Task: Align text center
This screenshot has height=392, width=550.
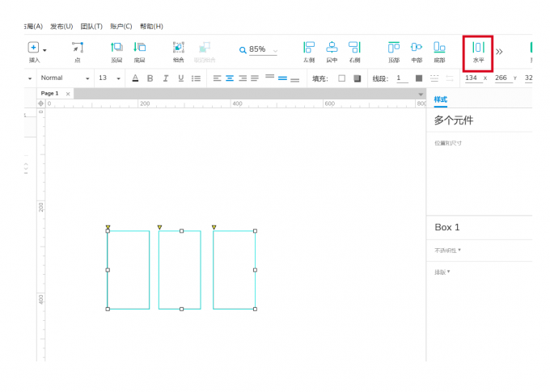Action: click(x=230, y=78)
